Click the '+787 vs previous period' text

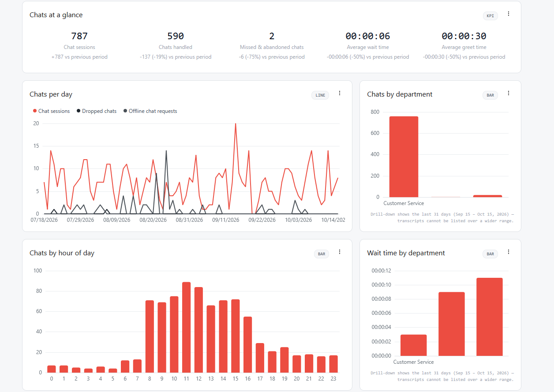(x=79, y=57)
